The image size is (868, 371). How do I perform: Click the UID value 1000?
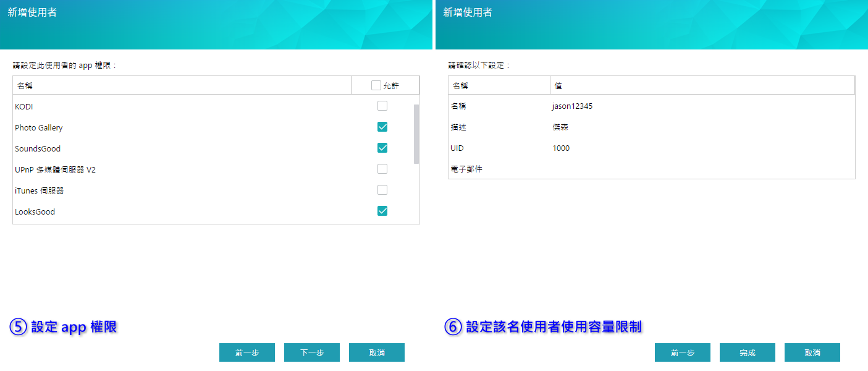point(561,148)
